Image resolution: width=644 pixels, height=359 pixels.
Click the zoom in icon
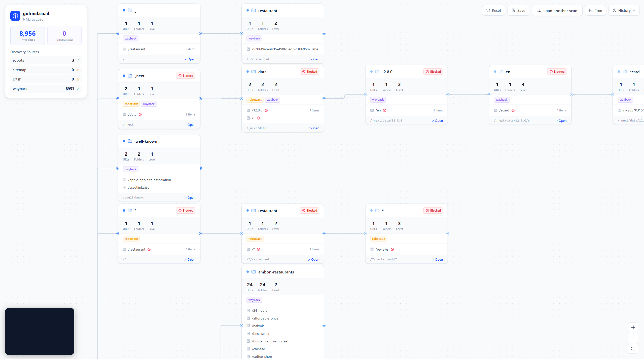633,327
